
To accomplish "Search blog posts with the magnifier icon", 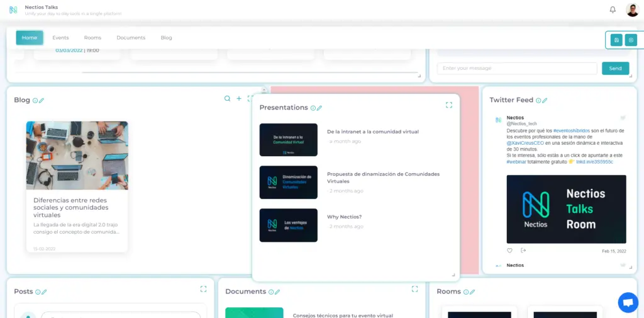I will [x=227, y=98].
